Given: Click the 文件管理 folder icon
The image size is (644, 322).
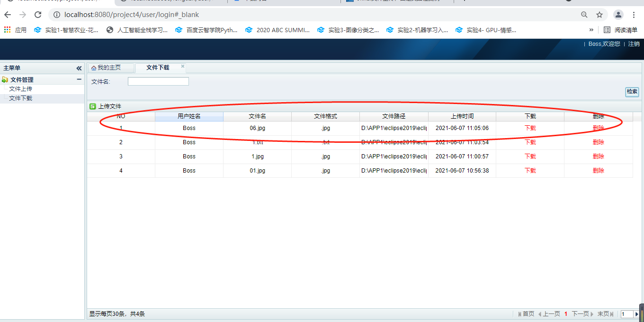Looking at the screenshot, I should tap(5, 79).
